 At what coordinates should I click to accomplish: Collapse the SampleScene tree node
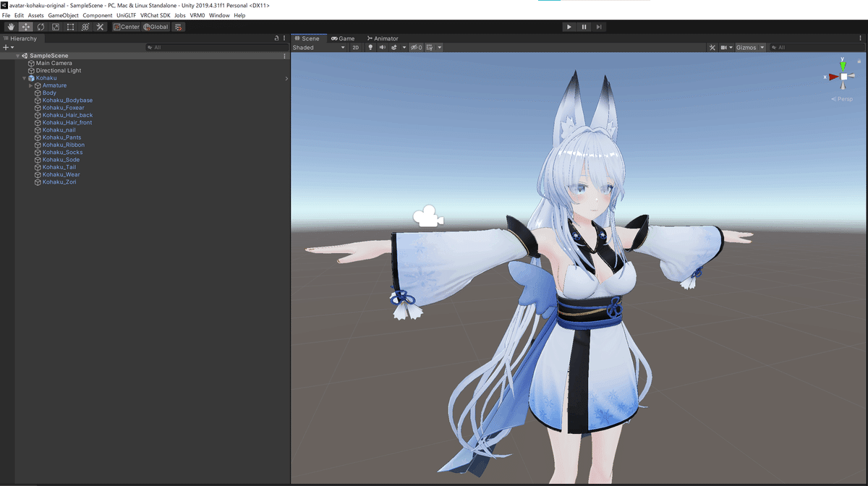point(17,56)
